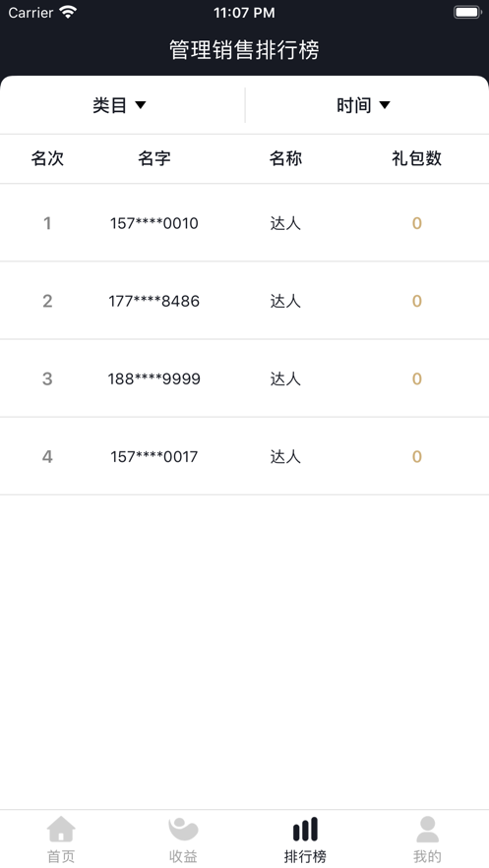Viewport: 489px width, 868px height.
Task: Click the arrow beside 时间
Action: [385, 105]
